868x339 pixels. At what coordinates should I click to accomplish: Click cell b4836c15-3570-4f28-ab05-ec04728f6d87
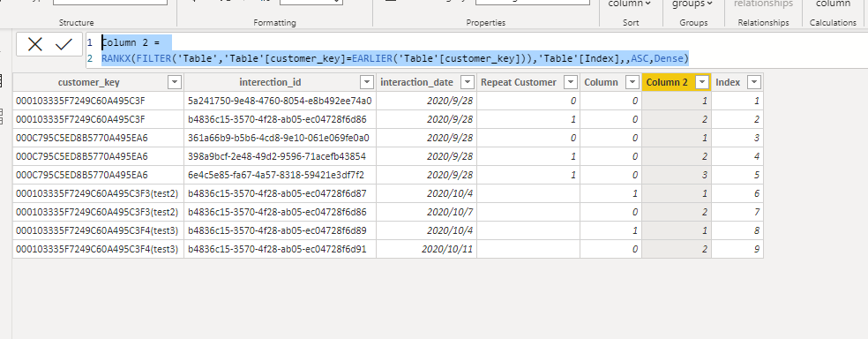click(x=281, y=193)
